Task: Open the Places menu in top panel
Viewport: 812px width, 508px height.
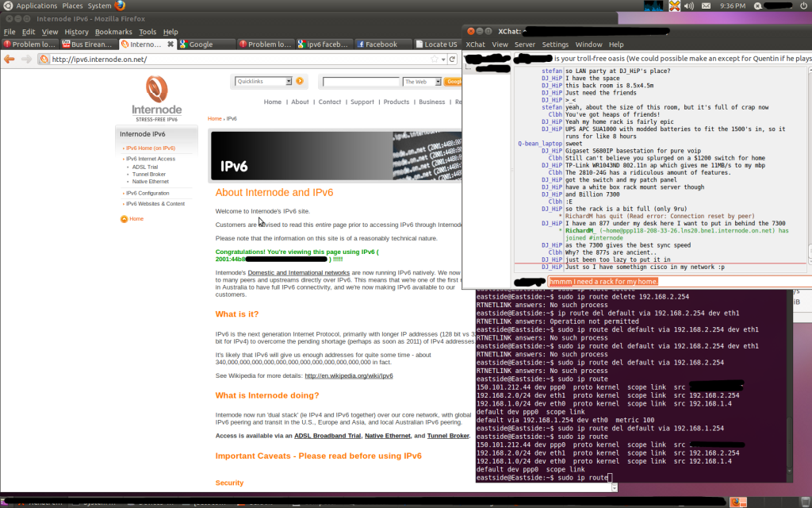Action: [72, 6]
